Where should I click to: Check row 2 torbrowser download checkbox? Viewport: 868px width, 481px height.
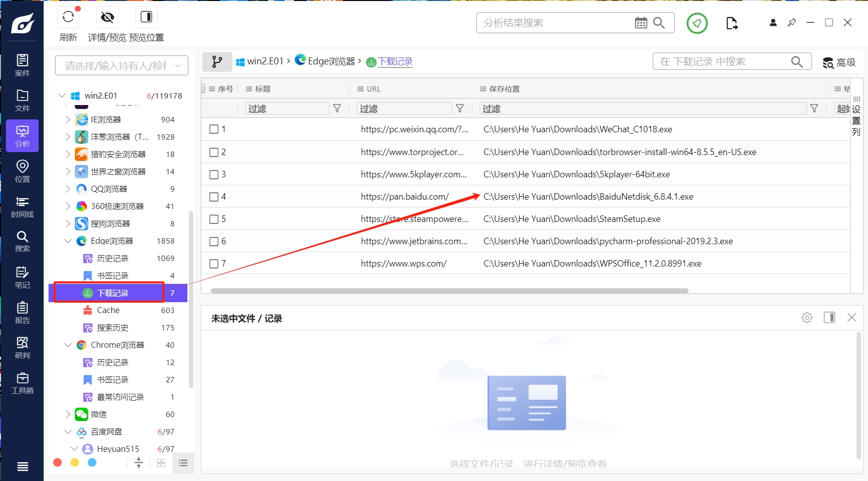pyautogui.click(x=214, y=152)
